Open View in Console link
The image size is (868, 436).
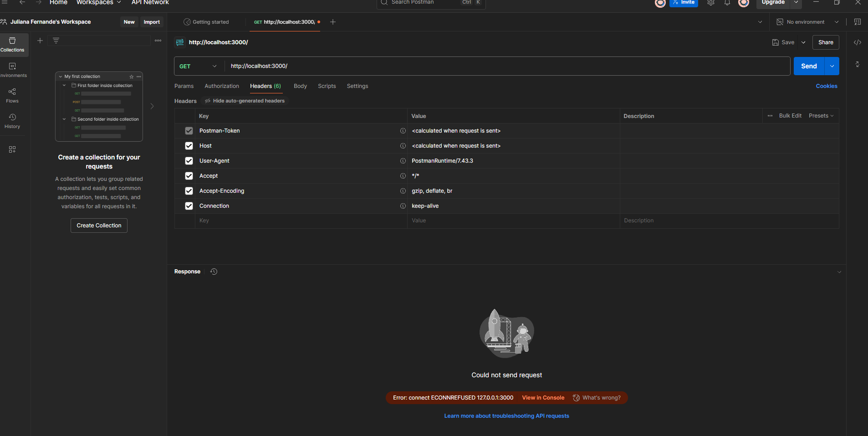pyautogui.click(x=543, y=398)
